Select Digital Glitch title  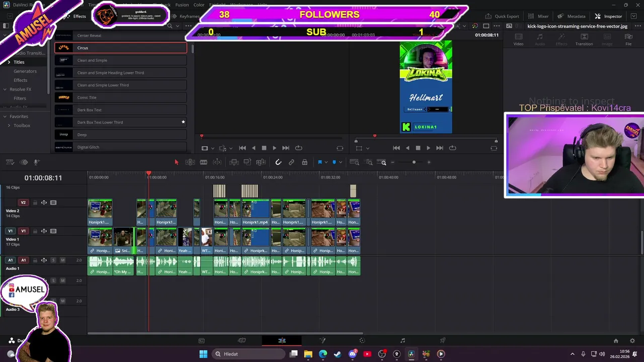[x=121, y=147]
